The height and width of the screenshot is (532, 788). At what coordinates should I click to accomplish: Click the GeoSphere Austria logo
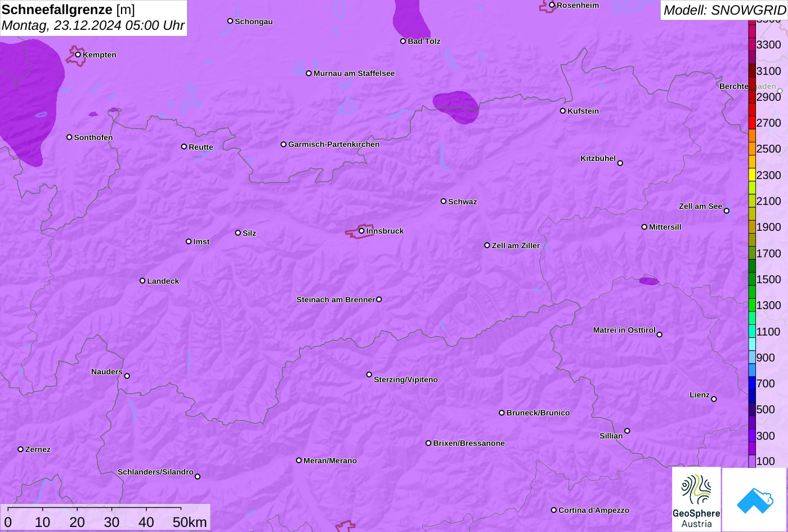pyautogui.click(x=696, y=499)
